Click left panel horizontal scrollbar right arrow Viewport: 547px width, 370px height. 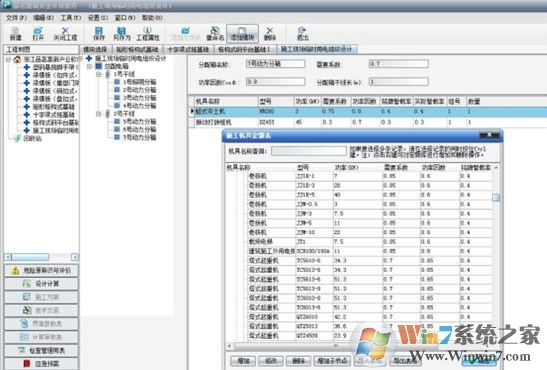point(75,257)
